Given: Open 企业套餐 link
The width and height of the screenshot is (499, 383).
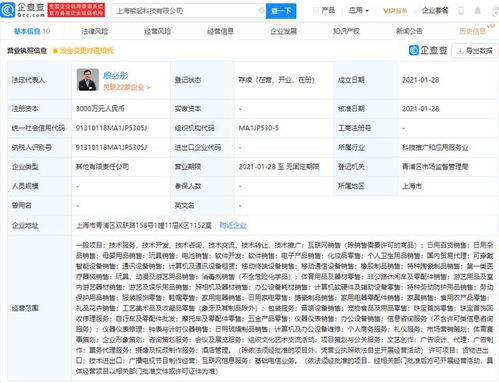Looking at the screenshot, I should 435,11.
